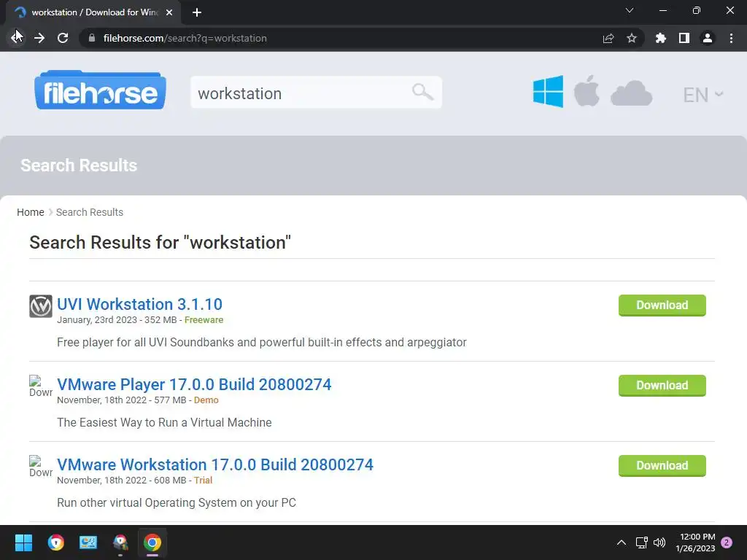Open the Chrome profile icon
The width and height of the screenshot is (747, 560).
pyautogui.click(x=708, y=38)
